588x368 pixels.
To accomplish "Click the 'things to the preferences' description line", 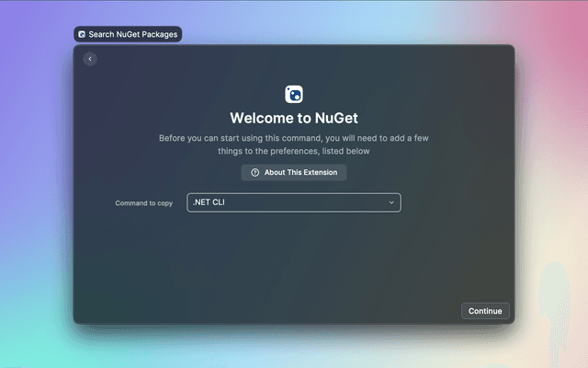I will pos(294,151).
